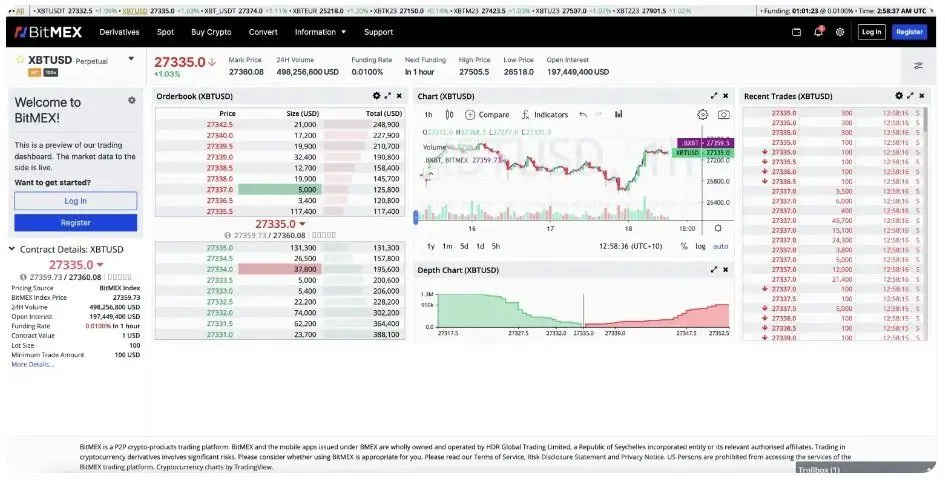
Task: Toggle percent scale on chart
Action: click(684, 246)
